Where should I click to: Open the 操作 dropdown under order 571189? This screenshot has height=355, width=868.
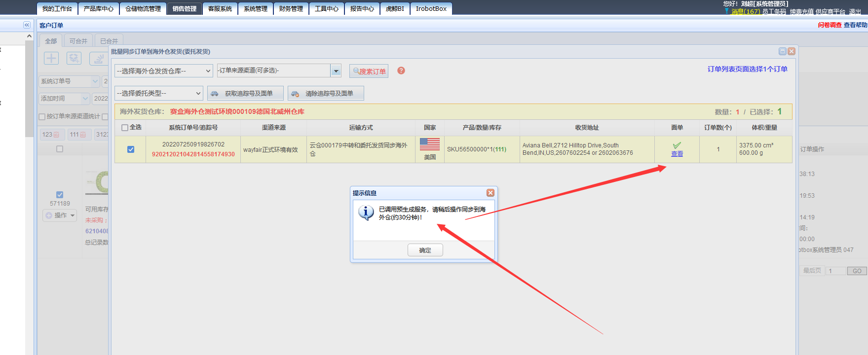click(60, 215)
